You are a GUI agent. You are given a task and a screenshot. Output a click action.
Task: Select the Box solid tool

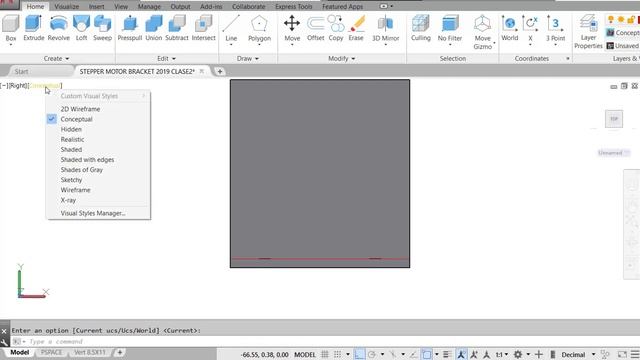11,28
